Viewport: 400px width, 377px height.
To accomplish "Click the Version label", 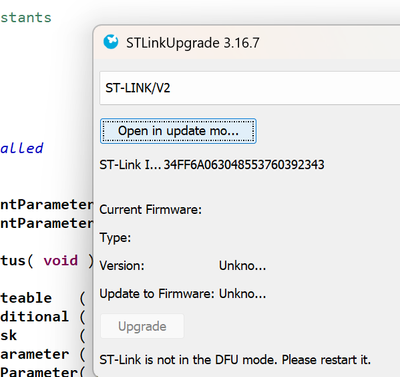I will 122,266.
